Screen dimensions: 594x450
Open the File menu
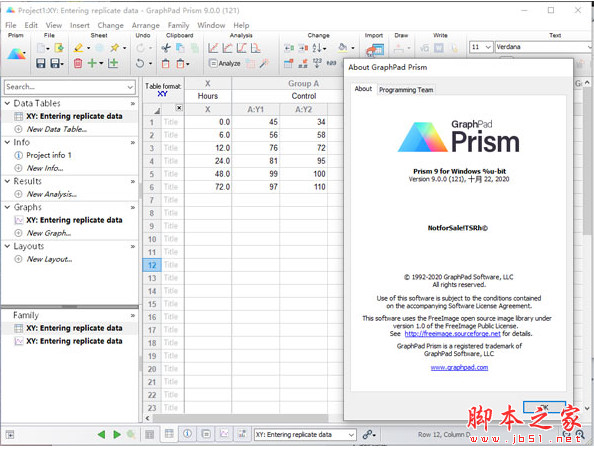click(11, 25)
